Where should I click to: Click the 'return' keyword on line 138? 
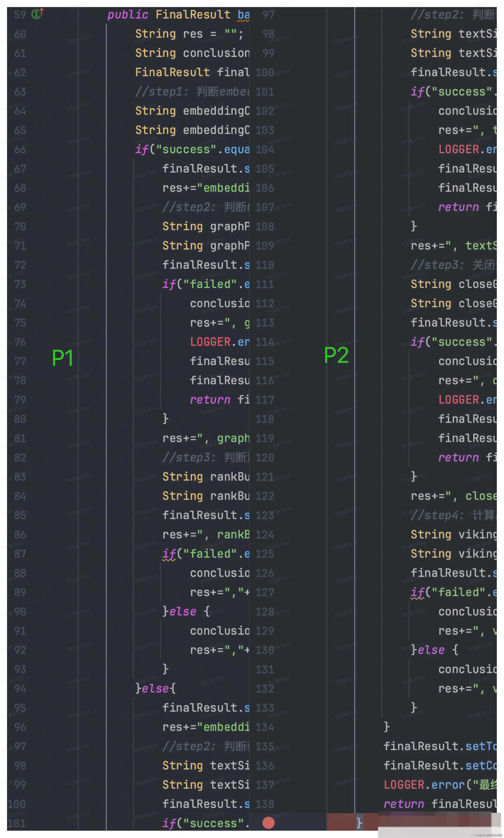403,804
